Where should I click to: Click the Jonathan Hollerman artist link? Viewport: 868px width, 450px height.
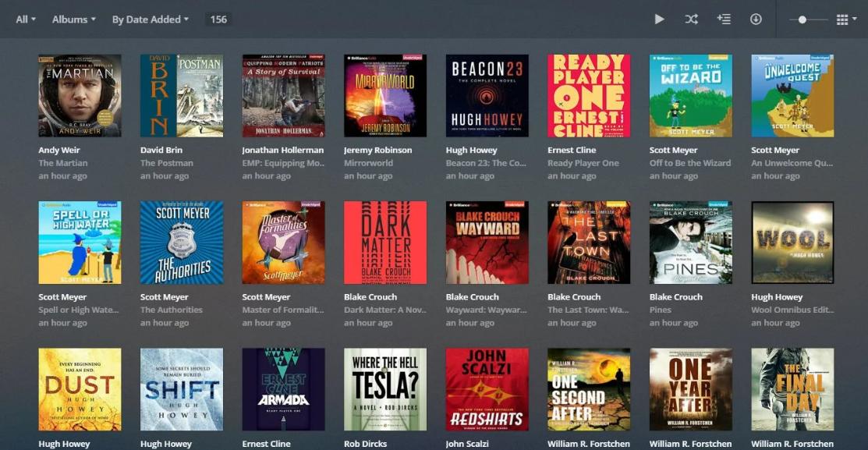pos(283,150)
